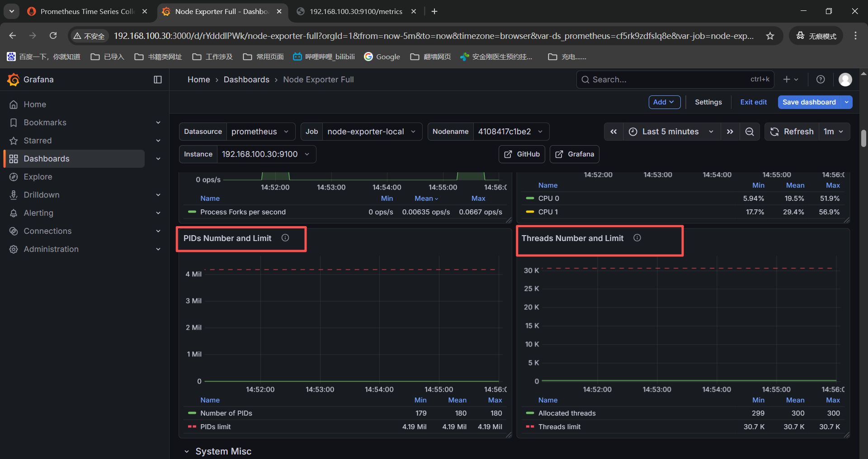
Task: Open the GitHub link
Action: coord(522,154)
